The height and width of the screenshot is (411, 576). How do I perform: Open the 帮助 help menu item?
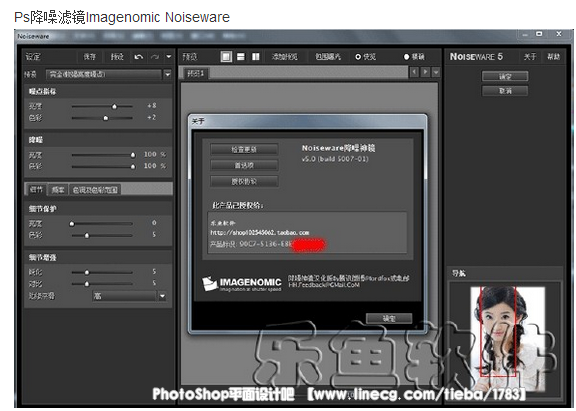(x=554, y=57)
